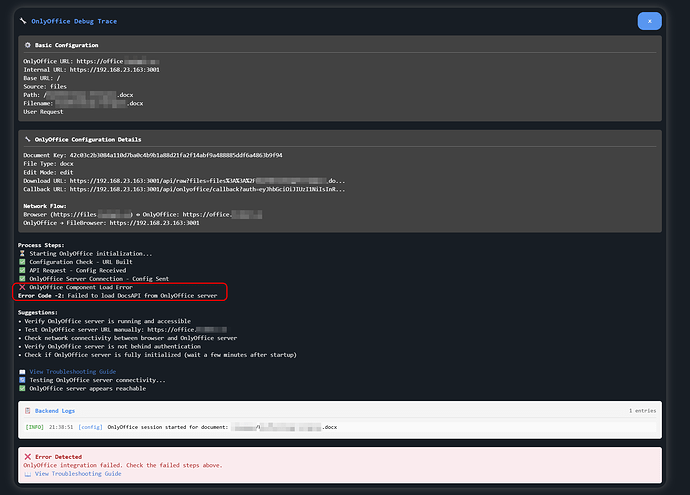Click the wrench icon beside OnlyOffice Debug Trace
This screenshot has width=690, height=495.
point(22,20)
